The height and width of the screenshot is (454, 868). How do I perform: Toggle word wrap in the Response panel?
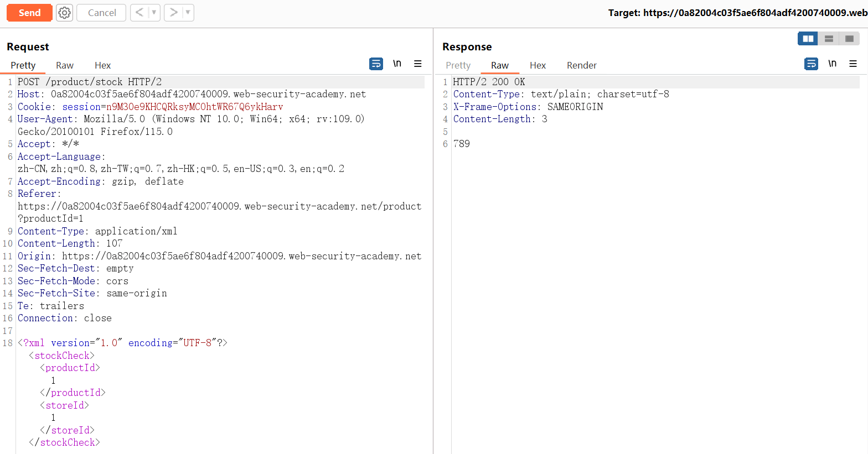pos(811,64)
